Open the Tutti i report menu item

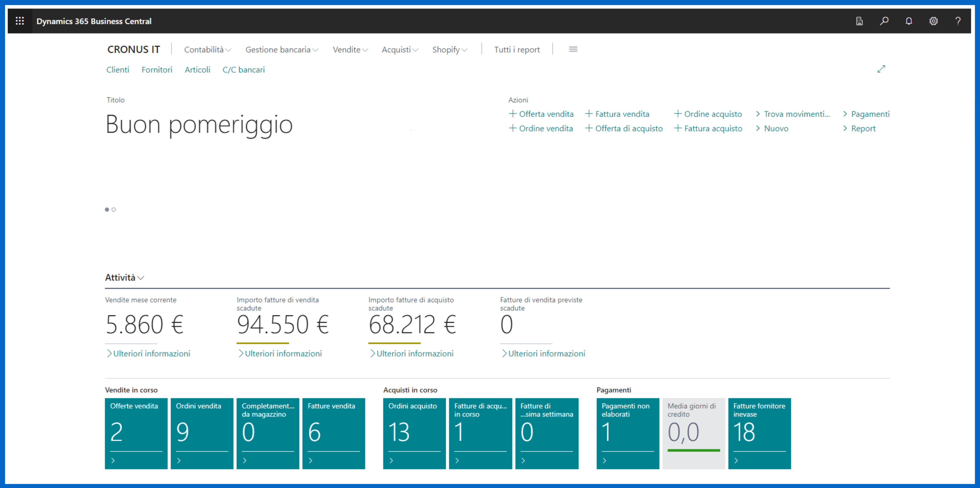517,49
